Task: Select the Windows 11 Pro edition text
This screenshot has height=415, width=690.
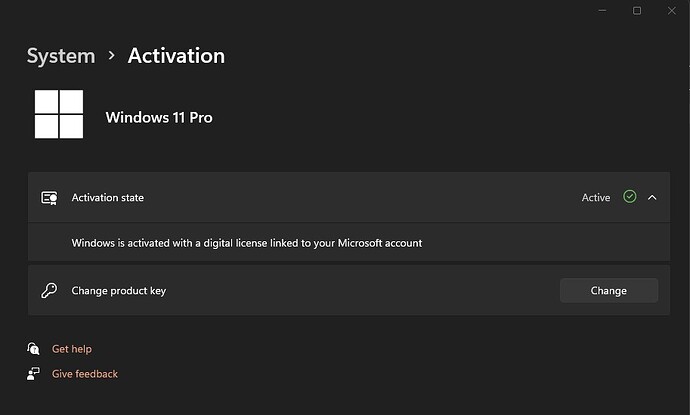Action: click(159, 118)
